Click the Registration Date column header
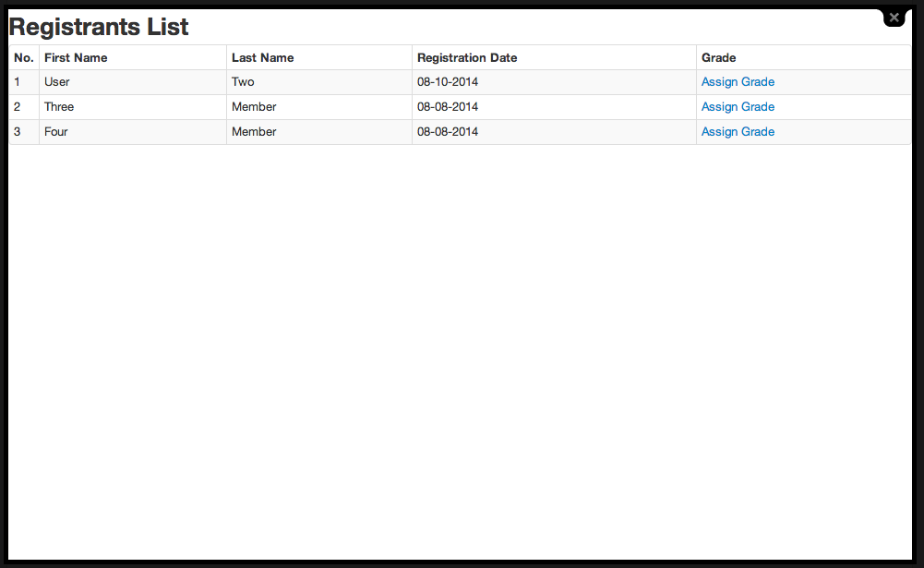Viewport: 924px width, 568px height. (467, 57)
